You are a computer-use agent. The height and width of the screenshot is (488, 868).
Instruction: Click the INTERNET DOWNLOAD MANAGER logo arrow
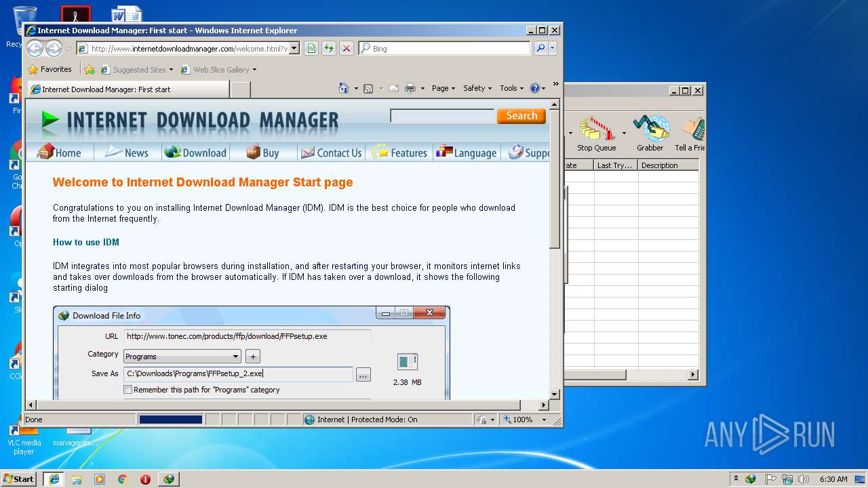(49, 119)
